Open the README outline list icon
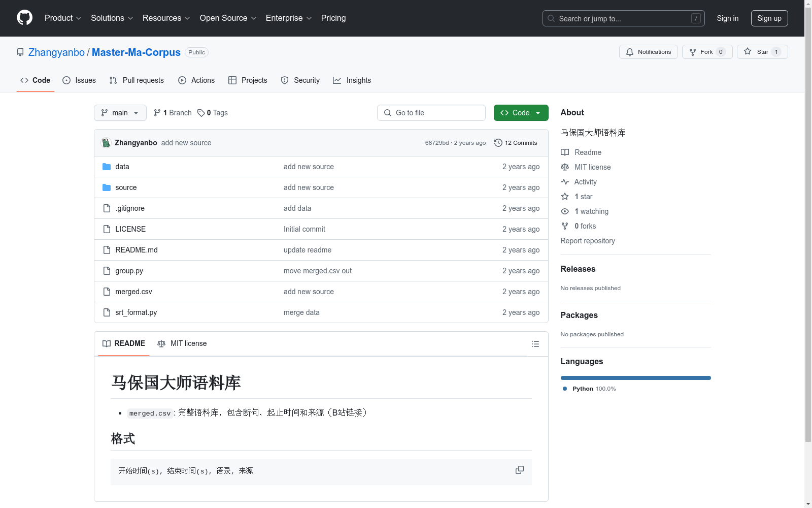Image resolution: width=812 pixels, height=508 pixels. tap(535, 344)
